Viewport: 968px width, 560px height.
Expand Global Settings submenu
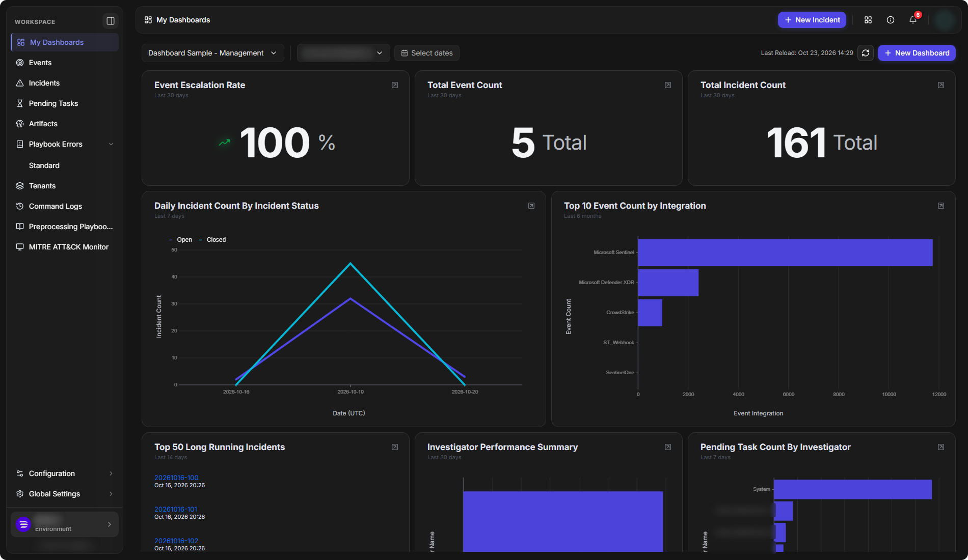(65, 494)
